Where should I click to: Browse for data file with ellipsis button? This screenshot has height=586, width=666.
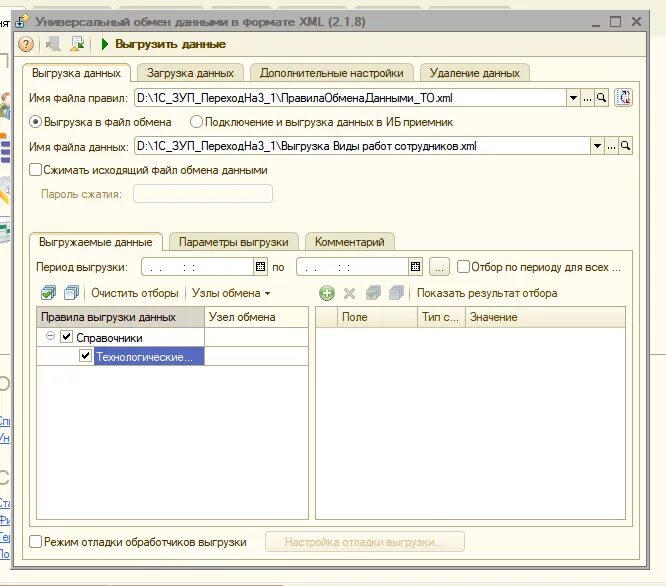[x=612, y=146]
